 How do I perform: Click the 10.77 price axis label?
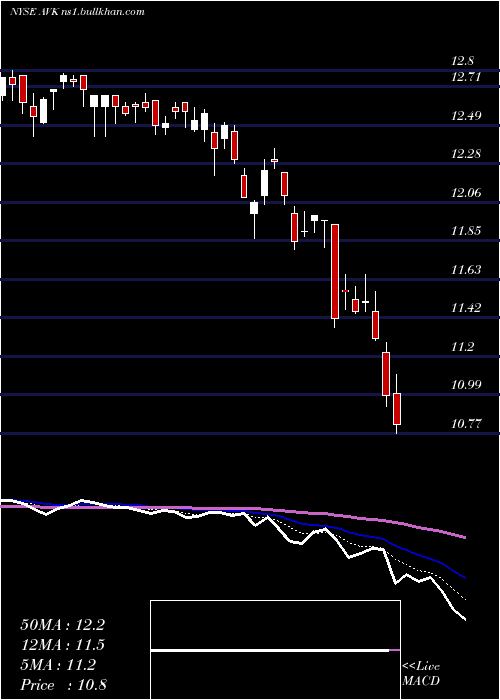[x=466, y=424]
